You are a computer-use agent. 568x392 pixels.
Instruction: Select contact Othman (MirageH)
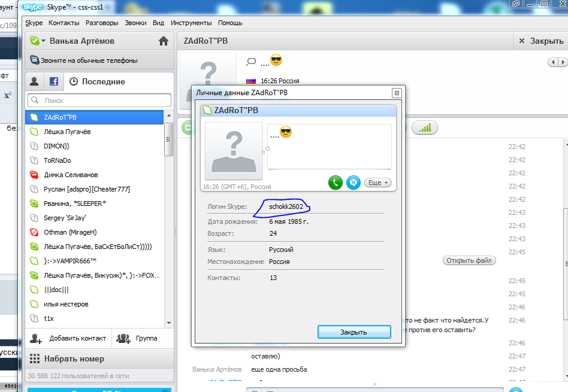pos(95,232)
